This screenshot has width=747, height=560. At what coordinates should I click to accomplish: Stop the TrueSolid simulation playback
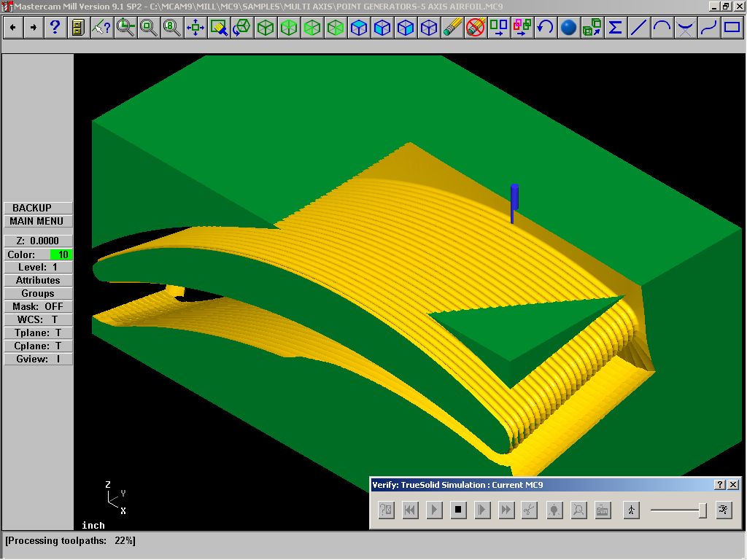(x=458, y=510)
